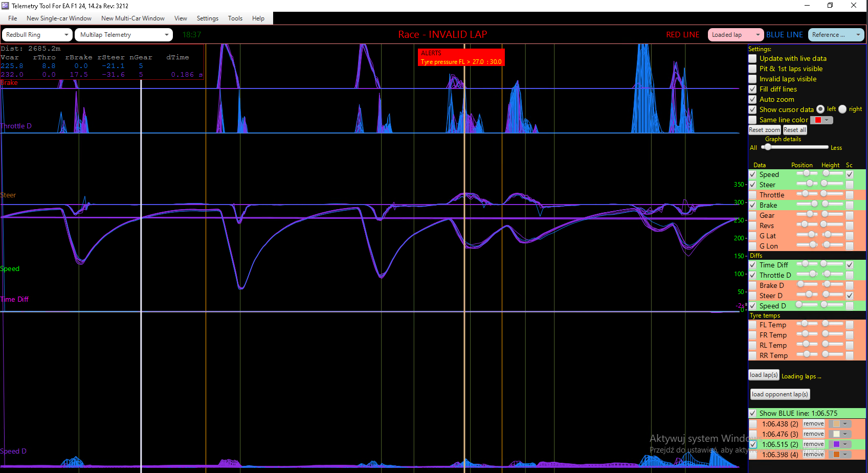The width and height of the screenshot is (868, 473).
Task: Enable the Brake D checkbox
Action: [x=752, y=285]
